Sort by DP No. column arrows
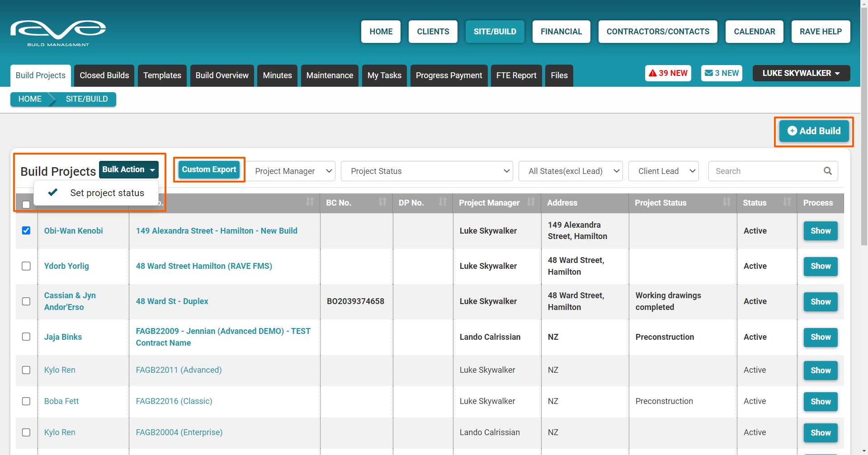 click(443, 202)
